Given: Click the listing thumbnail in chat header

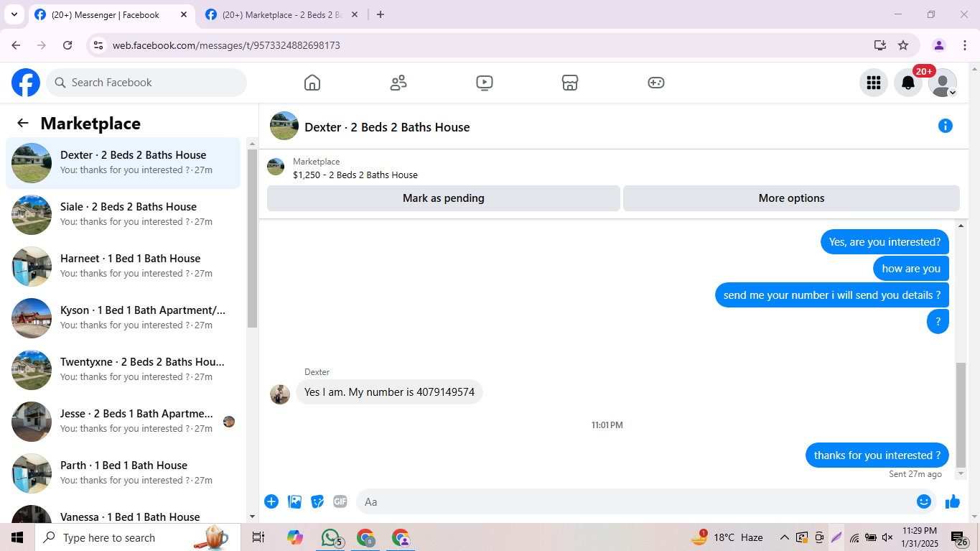Looking at the screenshot, I should pyautogui.click(x=284, y=126).
